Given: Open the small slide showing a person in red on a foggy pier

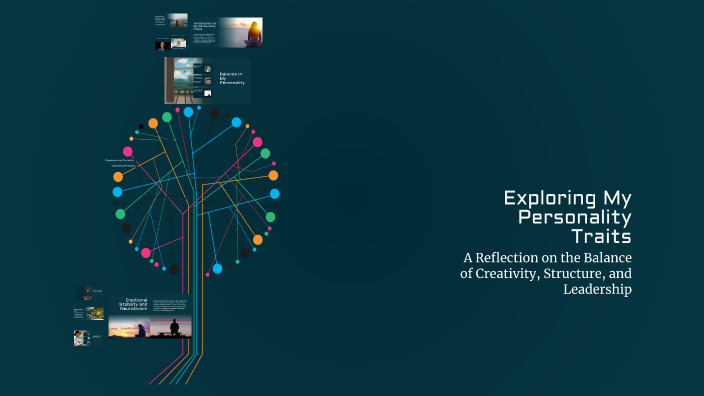Looking at the screenshot, I should coord(171,21).
